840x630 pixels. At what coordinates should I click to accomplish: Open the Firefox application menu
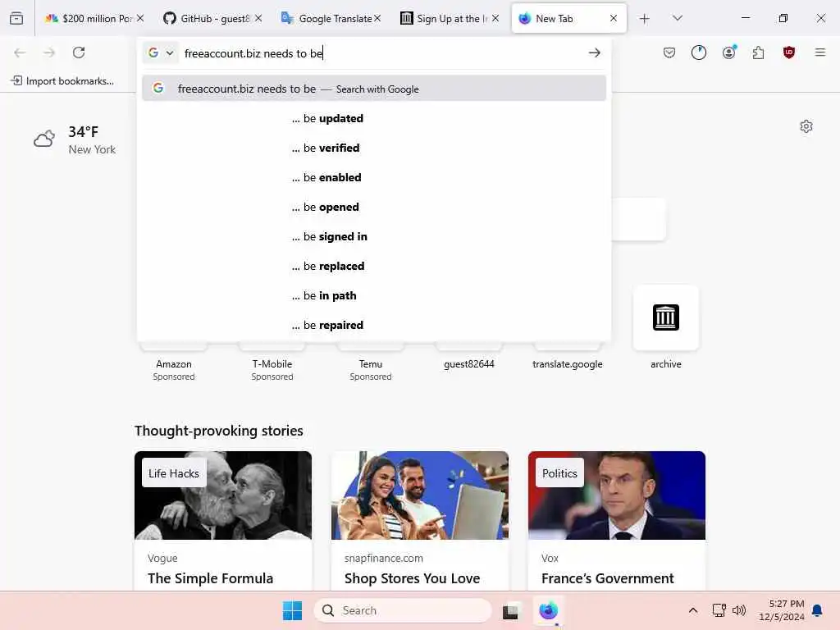pyautogui.click(x=820, y=52)
